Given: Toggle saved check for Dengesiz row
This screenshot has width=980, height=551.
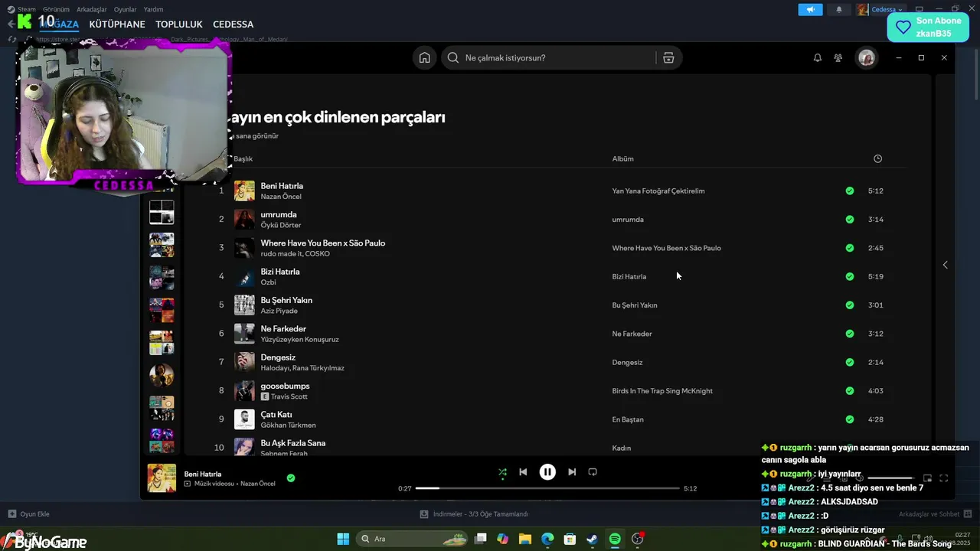Looking at the screenshot, I should (x=850, y=362).
